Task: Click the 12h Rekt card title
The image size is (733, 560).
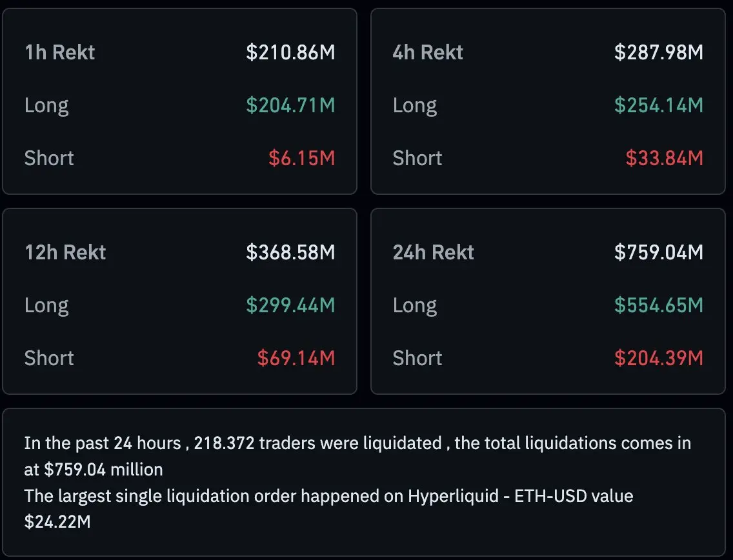Action: pyautogui.click(x=65, y=252)
